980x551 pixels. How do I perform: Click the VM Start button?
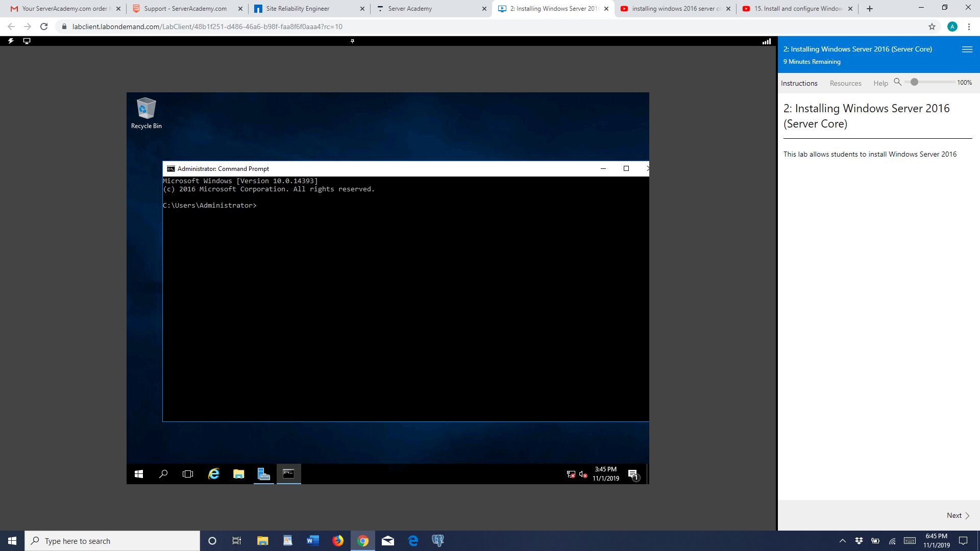click(139, 474)
